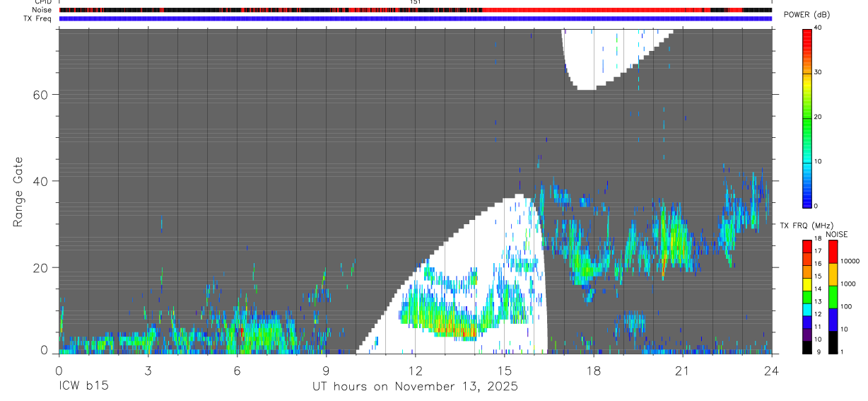Click the "12" hour tick on x-axis
Screen dimensions: 868x401
[x=415, y=370]
